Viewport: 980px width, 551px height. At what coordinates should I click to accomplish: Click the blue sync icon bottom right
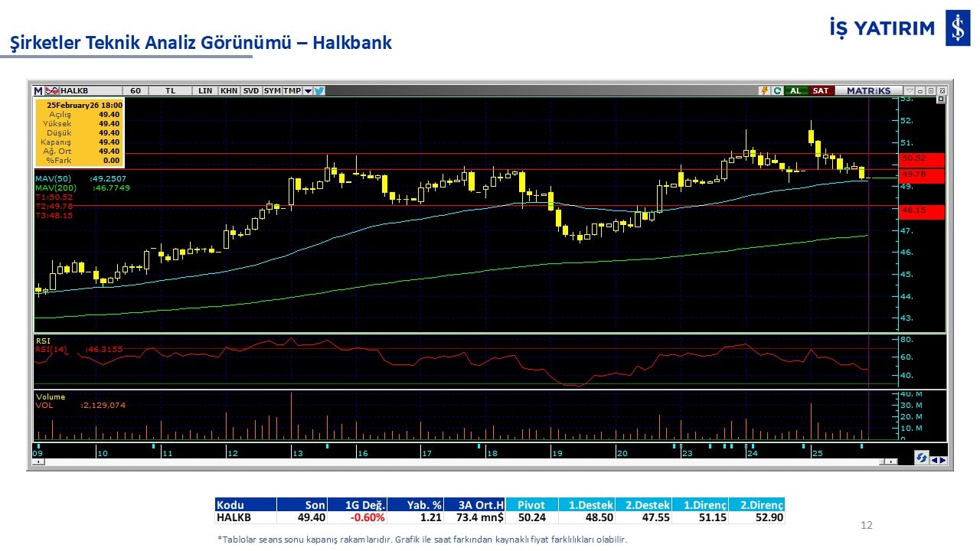(922, 458)
